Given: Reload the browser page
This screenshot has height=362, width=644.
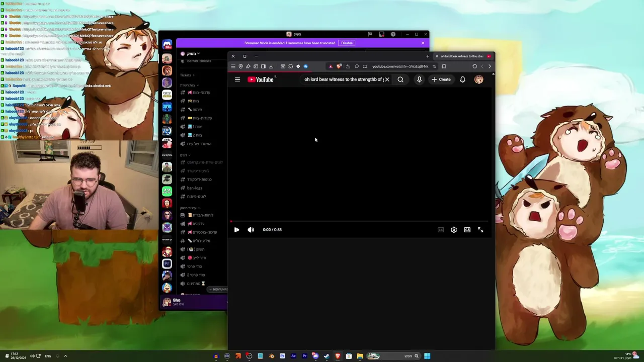Looking at the screenshot, I should point(474,66).
